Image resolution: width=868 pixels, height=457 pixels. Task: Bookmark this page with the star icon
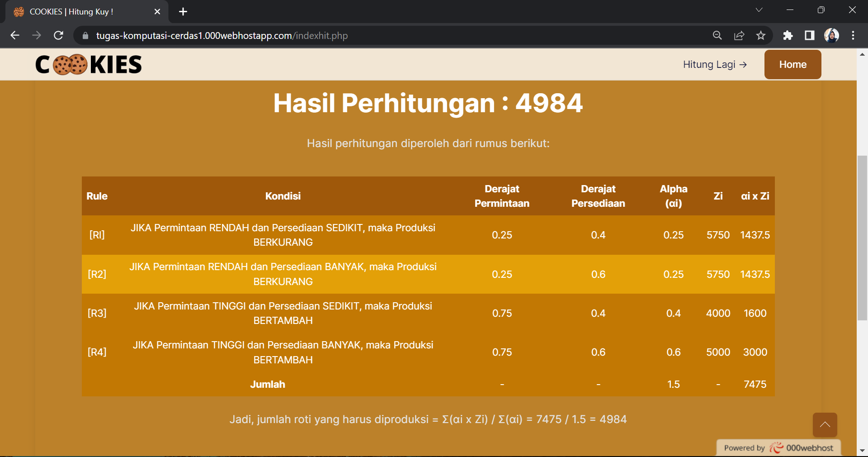tap(761, 35)
